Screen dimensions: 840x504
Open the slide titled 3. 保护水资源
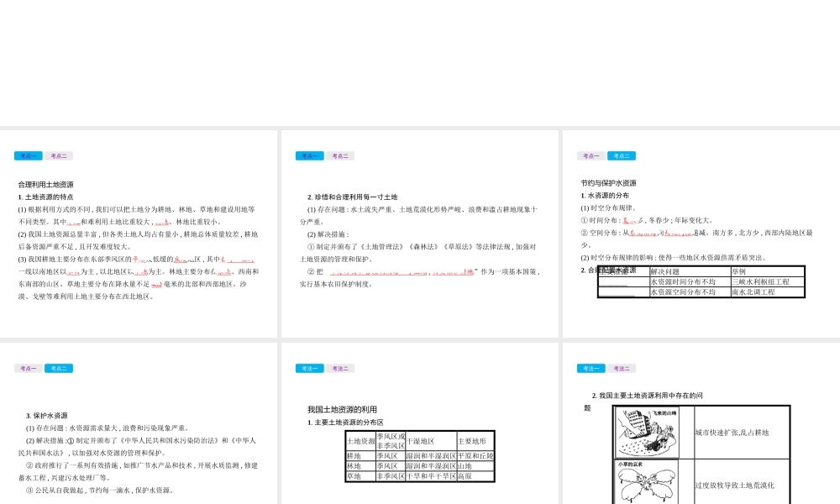tap(139, 423)
